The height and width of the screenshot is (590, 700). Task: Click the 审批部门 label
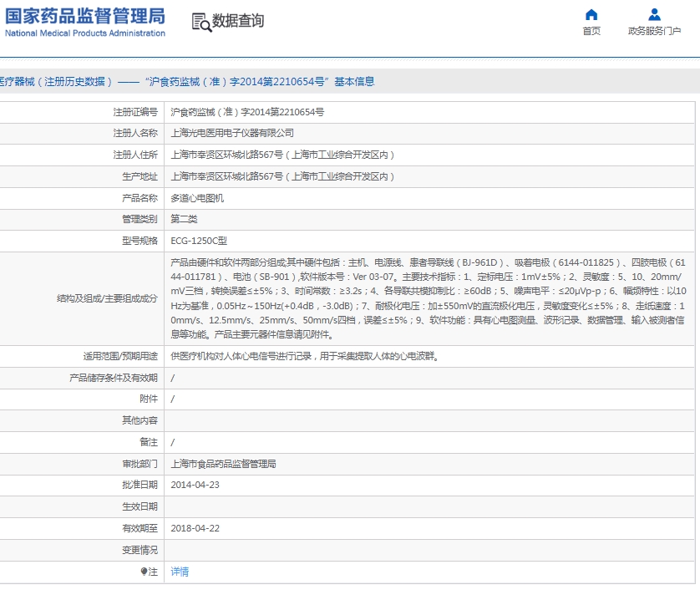(x=139, y=464)
